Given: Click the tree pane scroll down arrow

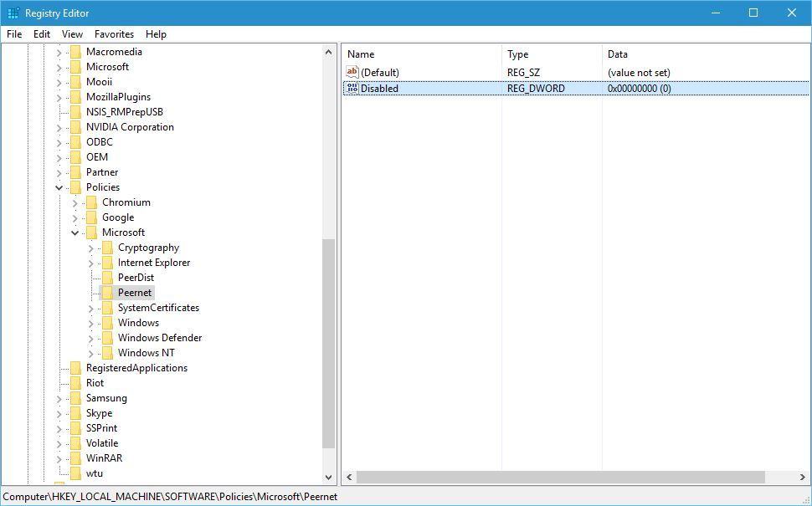Looking at the screenshot, I should 328,477.
